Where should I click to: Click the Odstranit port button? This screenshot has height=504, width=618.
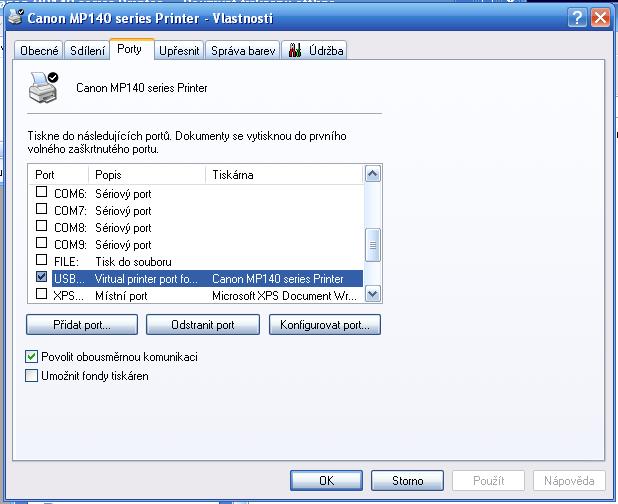point(203,325)
